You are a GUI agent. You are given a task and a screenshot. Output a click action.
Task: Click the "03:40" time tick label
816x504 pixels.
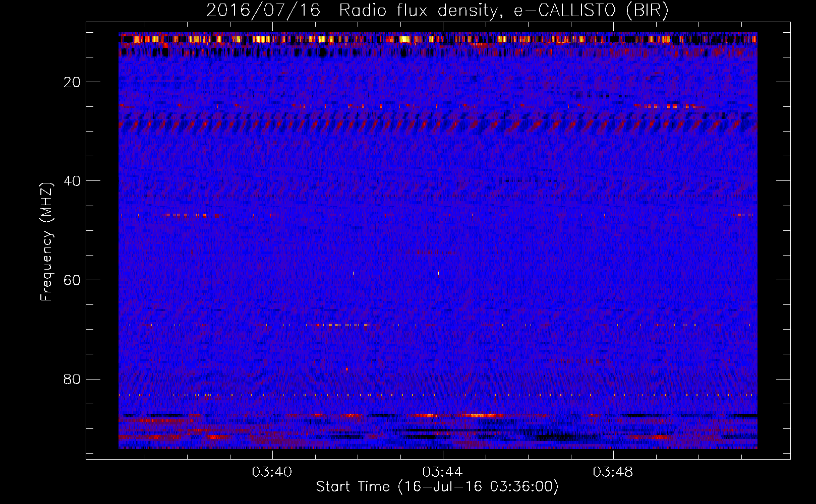click(x=272, y=472)
